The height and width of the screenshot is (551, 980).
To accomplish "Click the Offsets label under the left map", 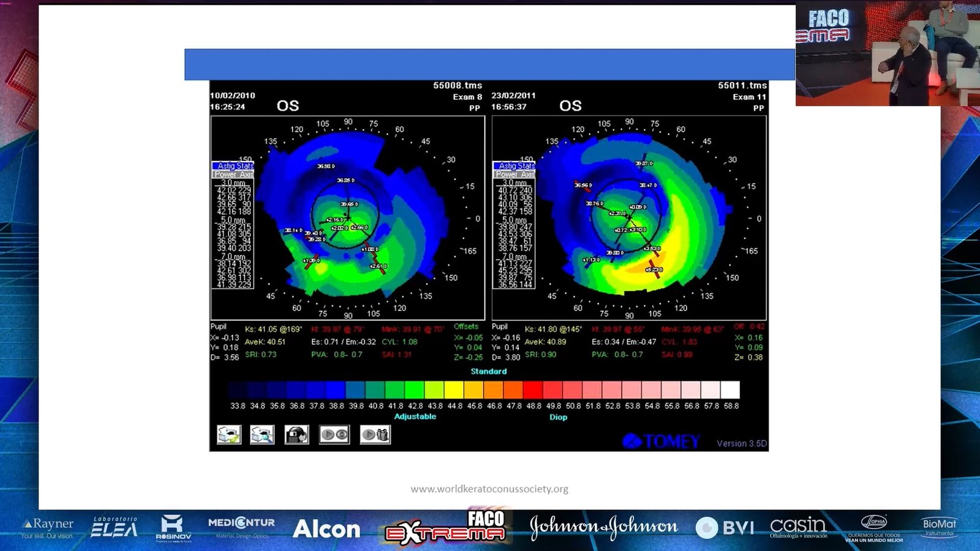I will 466,327.
